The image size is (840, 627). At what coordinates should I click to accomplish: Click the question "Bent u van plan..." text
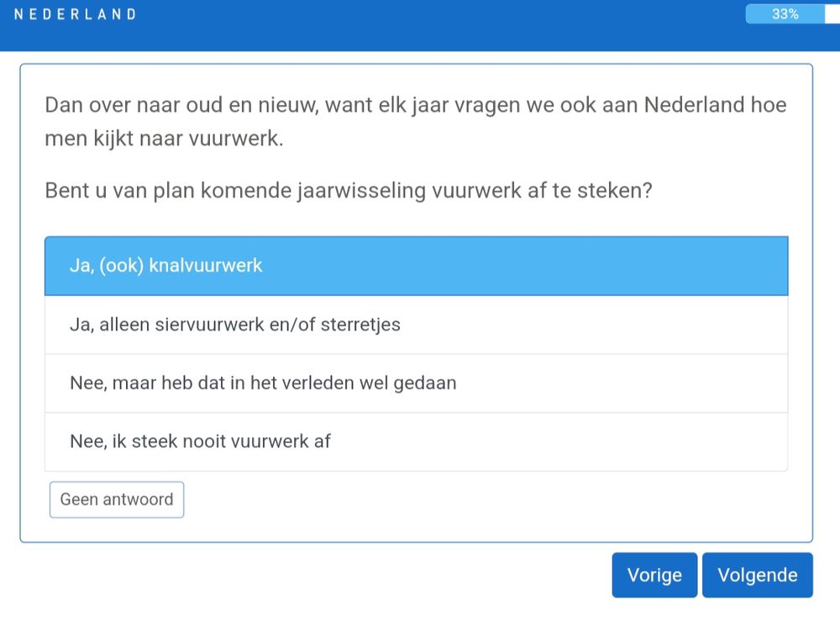[349, 190]
